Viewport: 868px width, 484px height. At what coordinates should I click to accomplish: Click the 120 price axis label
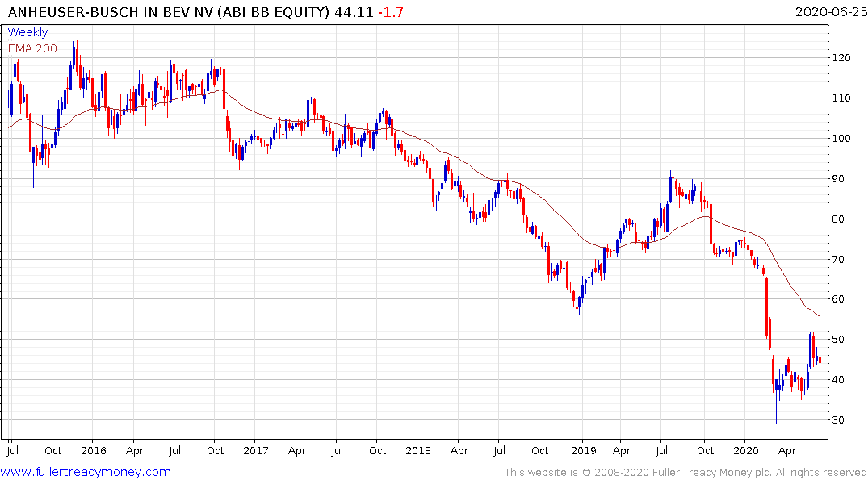(x=841, y=57)
